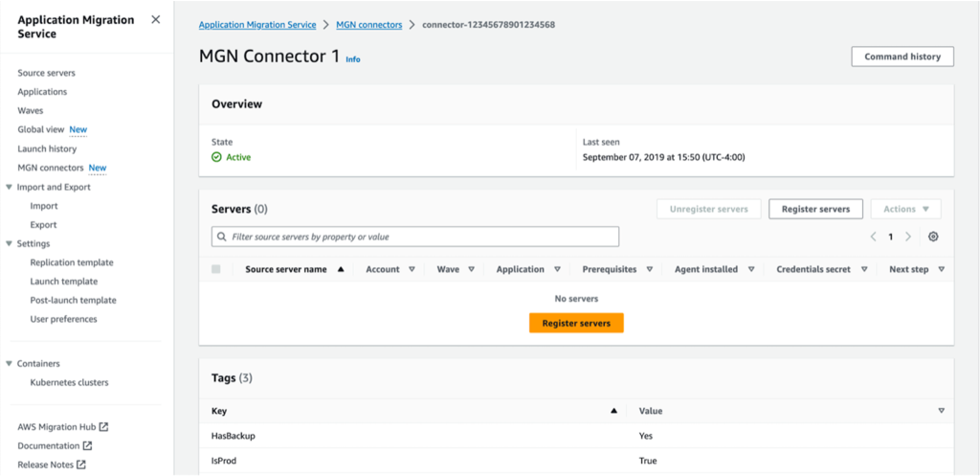
Task: Sort by Credentials secret column
Action: [864, 269]
